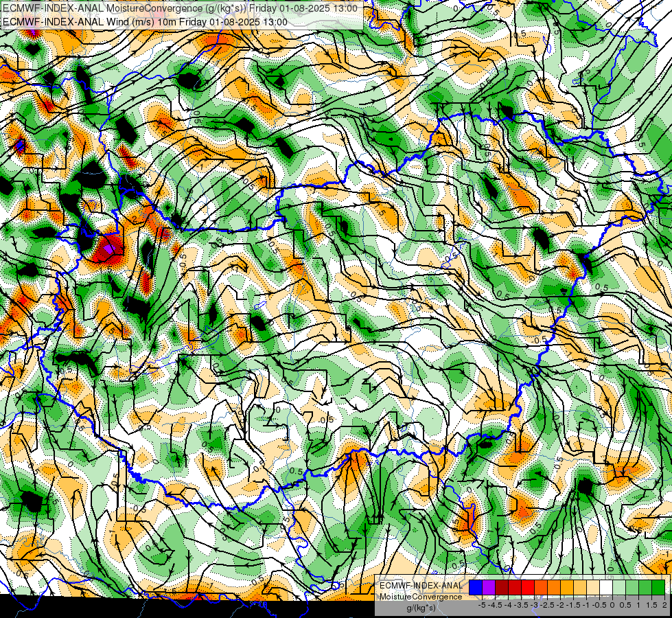The image size is (672, 618).
Task: Select legend swatch between -3 and -2.5
Action: pyautogui.click(x=541, y=588)
